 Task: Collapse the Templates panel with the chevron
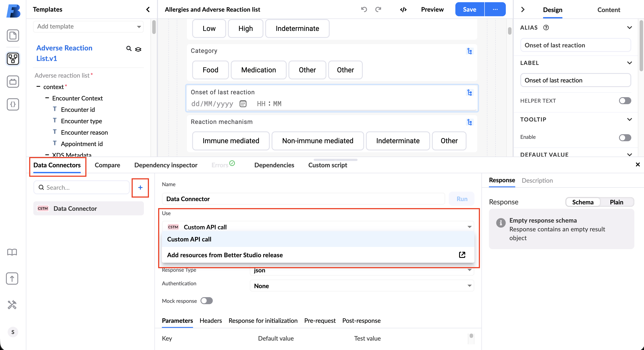[148, 9]
